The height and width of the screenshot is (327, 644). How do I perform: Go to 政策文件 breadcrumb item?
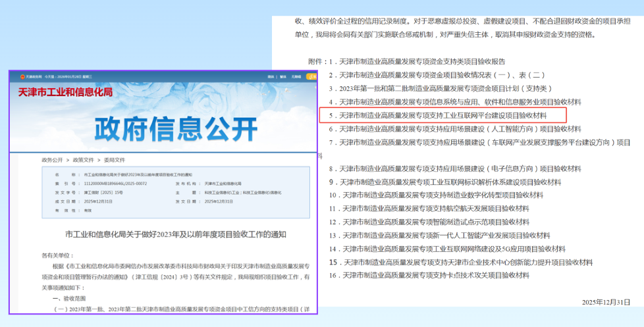point(82,160)
